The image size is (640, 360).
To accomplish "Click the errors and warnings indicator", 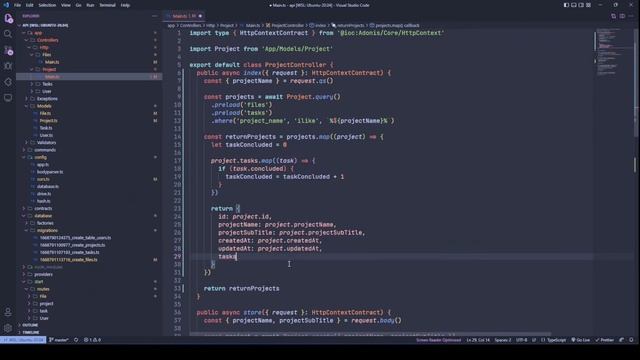I will 92,340.
